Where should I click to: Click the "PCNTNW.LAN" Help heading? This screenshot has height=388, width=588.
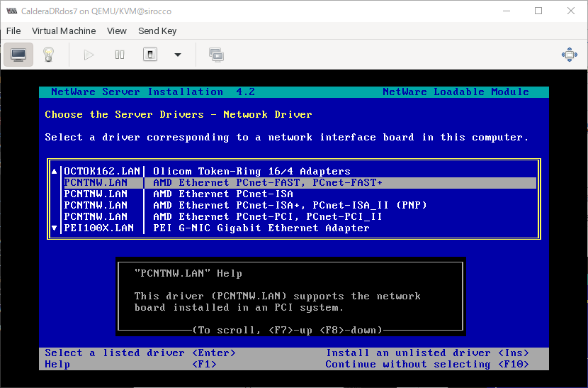[x=188, y=273]
